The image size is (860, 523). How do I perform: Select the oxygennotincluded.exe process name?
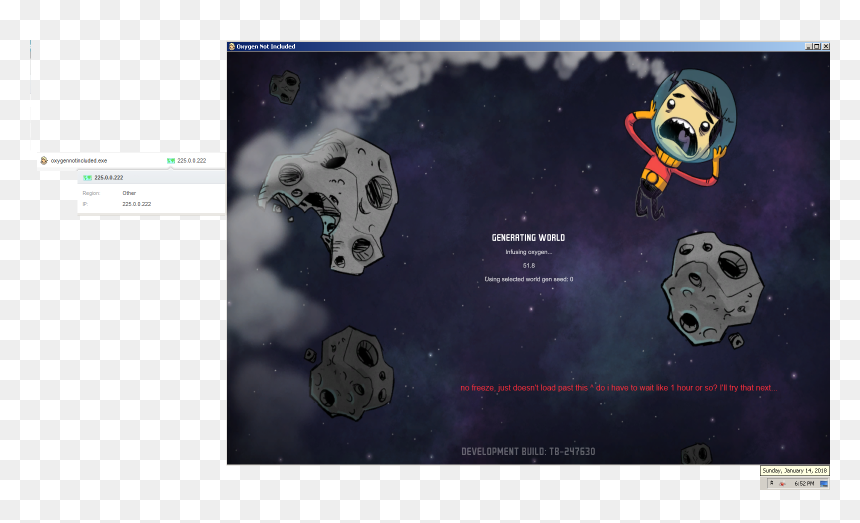(78, 161)
